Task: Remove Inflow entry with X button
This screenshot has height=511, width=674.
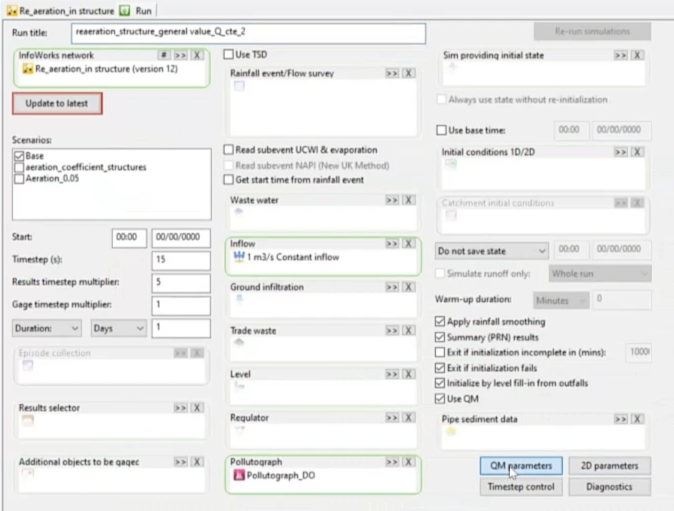Action: coord(408,244)
